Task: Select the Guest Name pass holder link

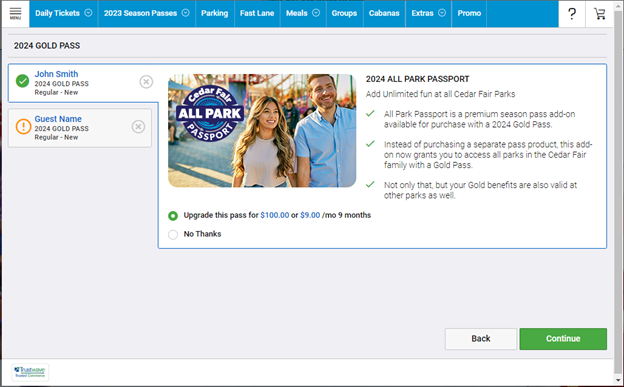Action: [x=58, y=119]
